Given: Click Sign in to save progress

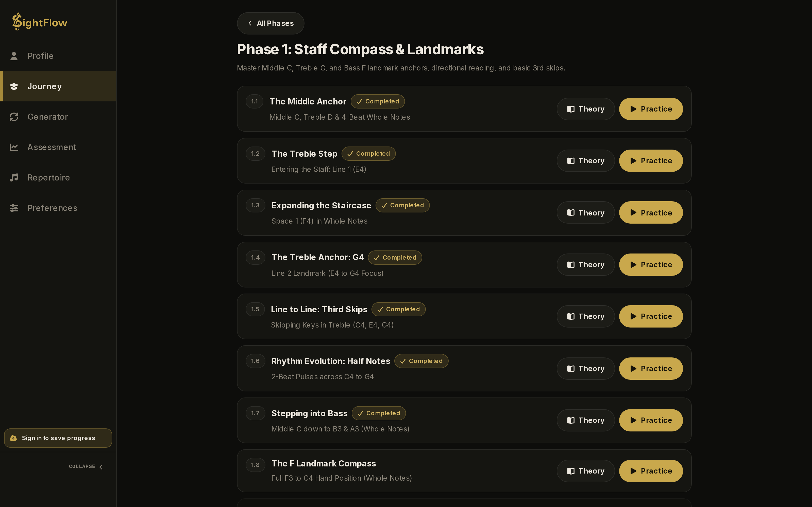Looking at the screenshot, I should 58,438.
